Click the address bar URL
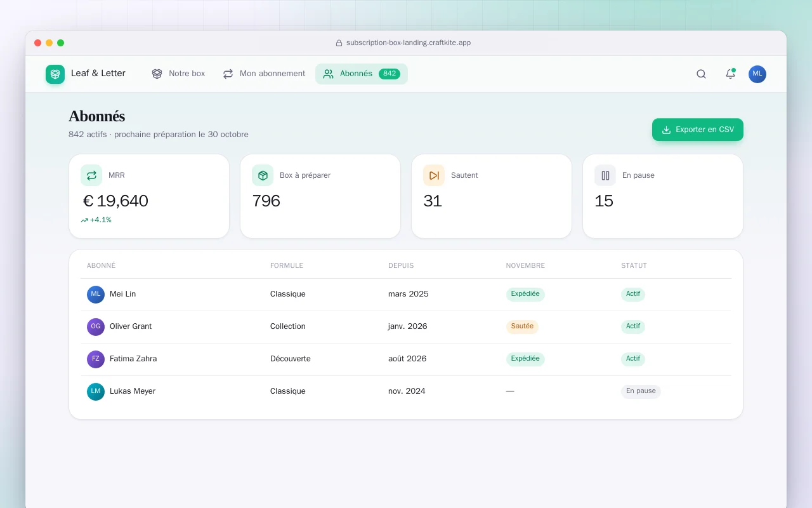Screen dimensions: 812x508 click(409, 43)
